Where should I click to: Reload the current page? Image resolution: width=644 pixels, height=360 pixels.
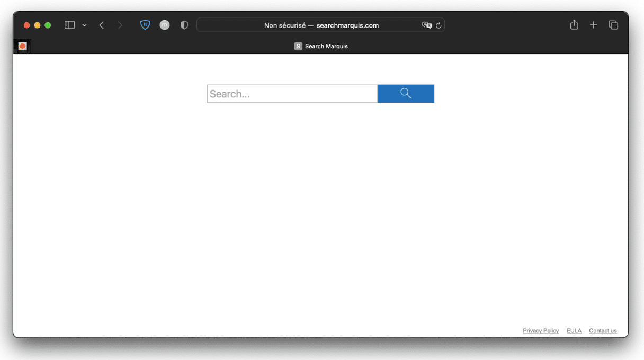(439, 25)
